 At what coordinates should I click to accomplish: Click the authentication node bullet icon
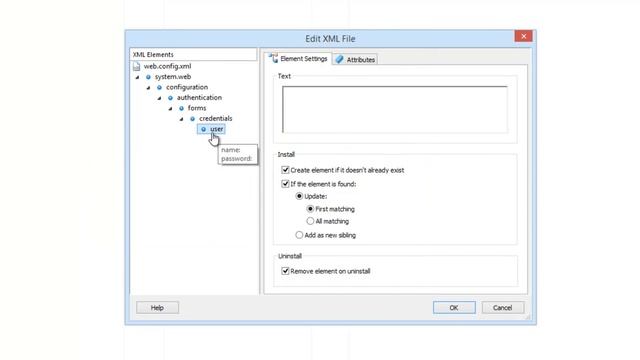point(170,98)
